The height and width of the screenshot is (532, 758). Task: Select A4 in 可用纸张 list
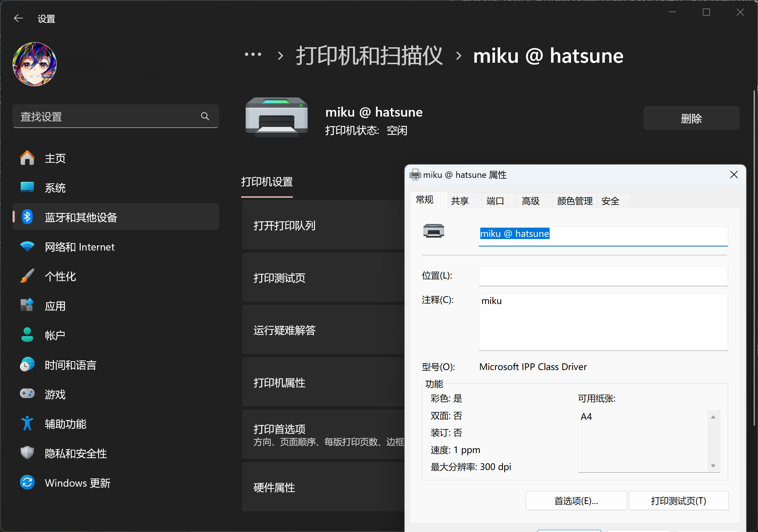click(x=586, y=417)
